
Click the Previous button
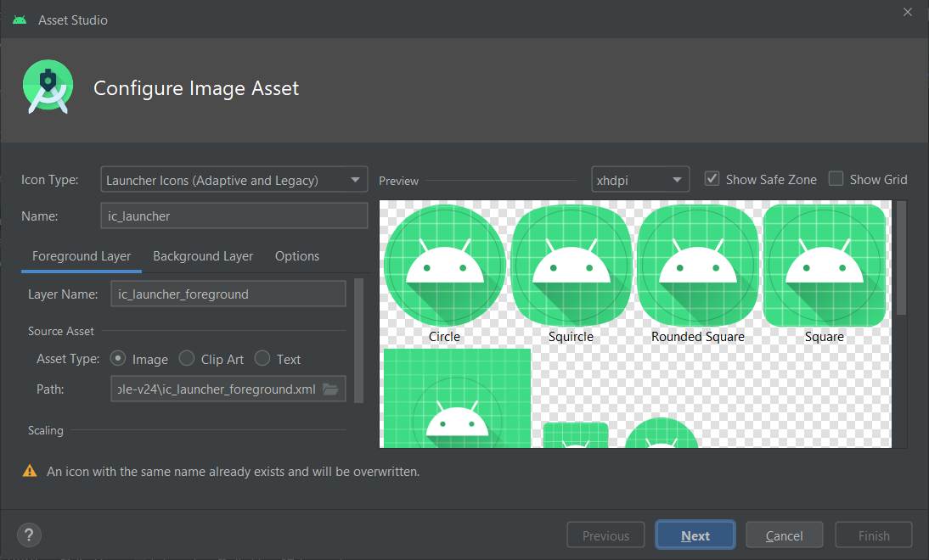605,535
